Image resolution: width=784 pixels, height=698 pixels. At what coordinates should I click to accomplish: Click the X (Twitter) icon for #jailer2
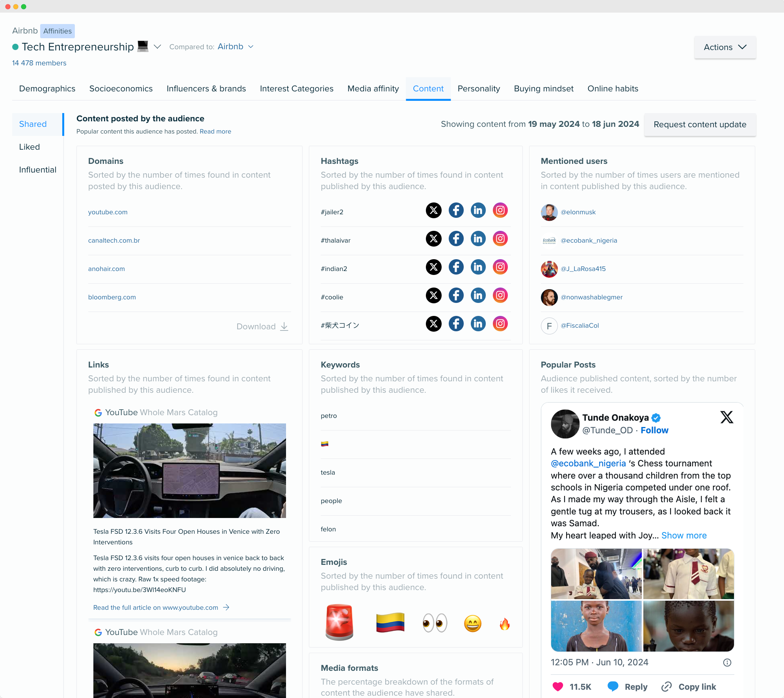[433, 210]
